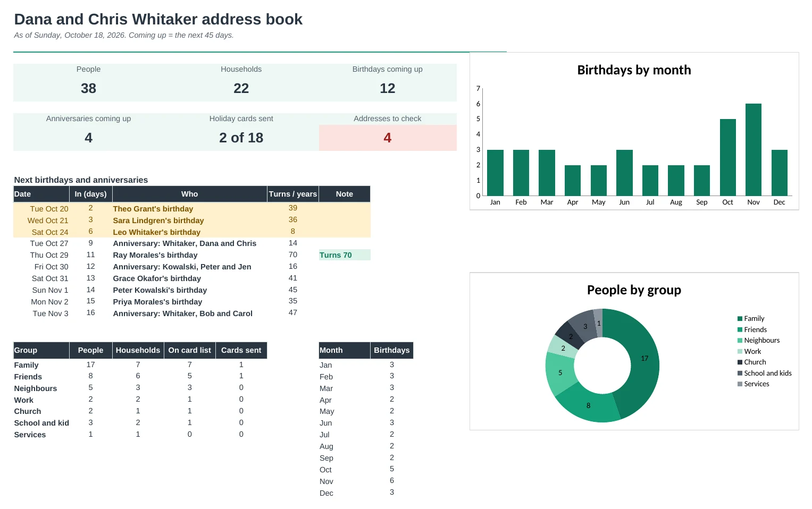The image size is (812, 509).
Task: Select the 'Birthdays by month' chart title
Action: click(x=634, y=70)
